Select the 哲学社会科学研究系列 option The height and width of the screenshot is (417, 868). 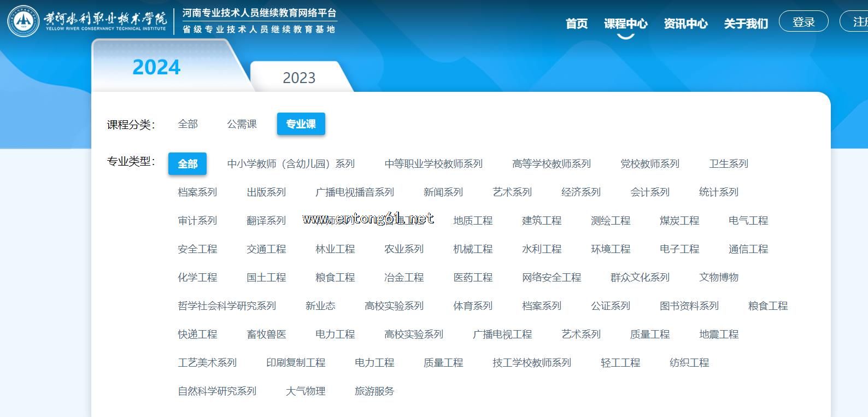click(226, 306)
